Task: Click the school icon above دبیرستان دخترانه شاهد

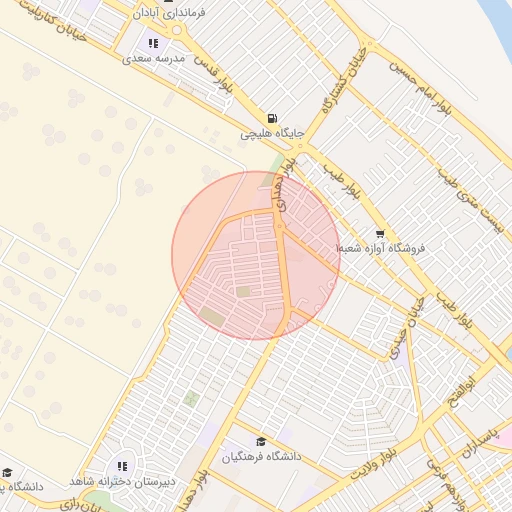Action: pyautogui.click(x=123, y=466)
